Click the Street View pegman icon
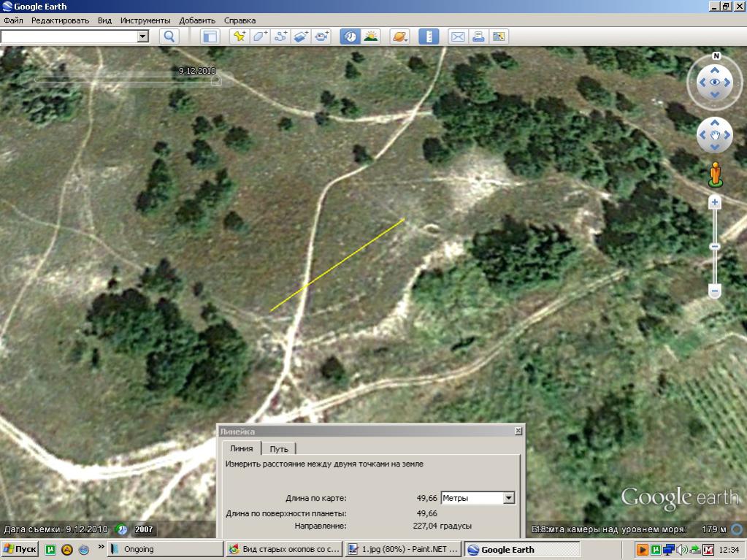 point(715,174)
